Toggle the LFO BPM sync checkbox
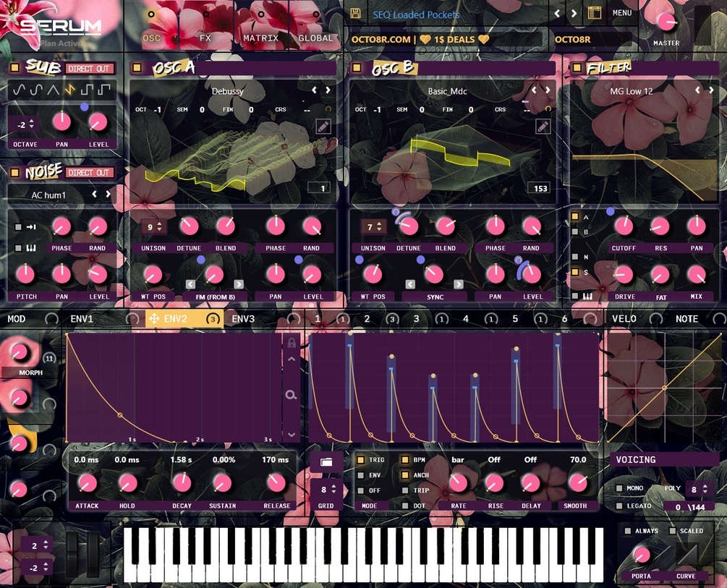This screenshot has width=727, height=588. coord(405,460)
